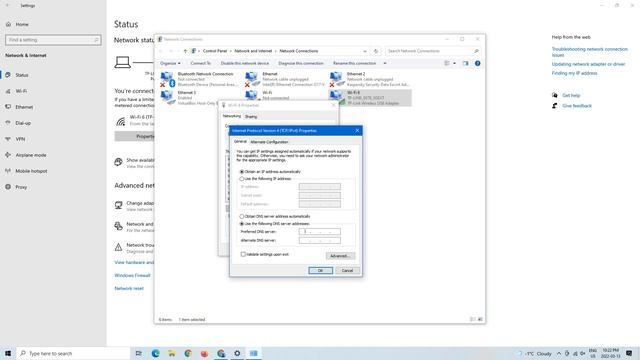Screen dimensions: 640x360
Task: Open Advanced TCP/IP settings
Action: tap(340, 256)
